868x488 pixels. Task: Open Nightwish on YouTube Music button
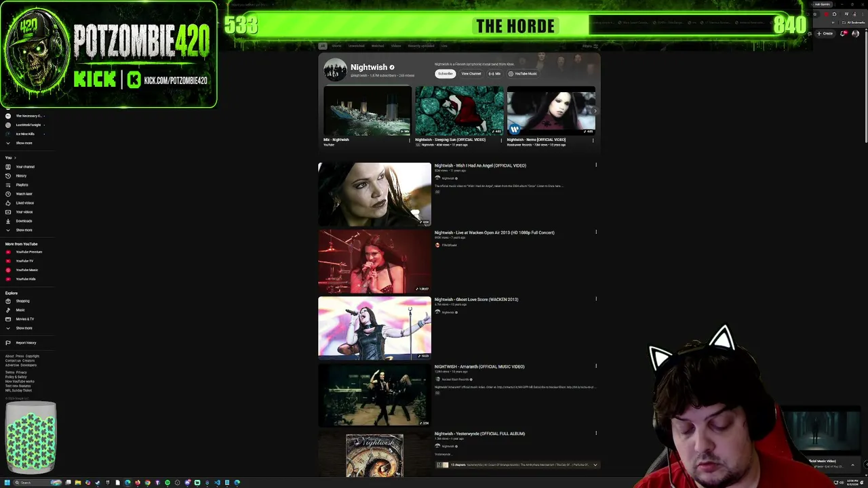coord(523,74)
